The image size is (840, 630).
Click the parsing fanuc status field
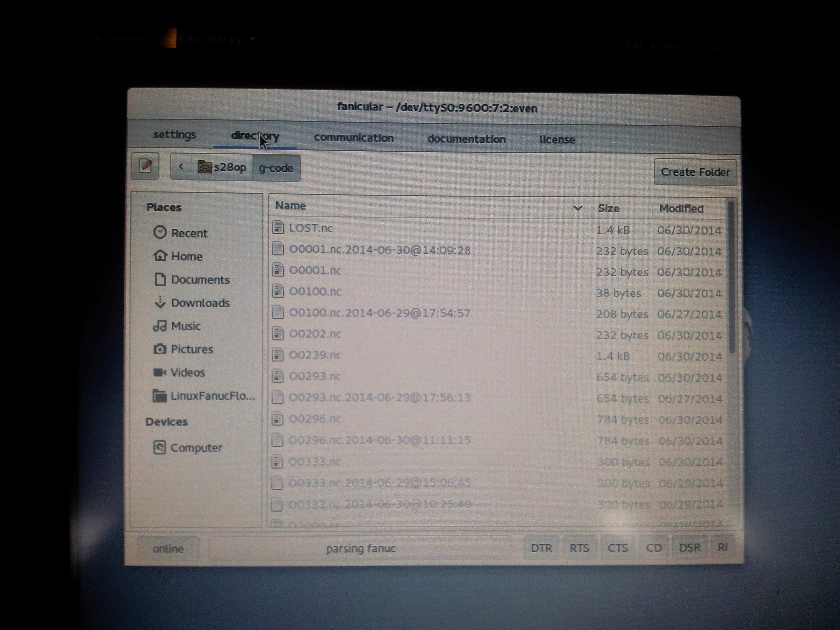[x=360, y=548]
